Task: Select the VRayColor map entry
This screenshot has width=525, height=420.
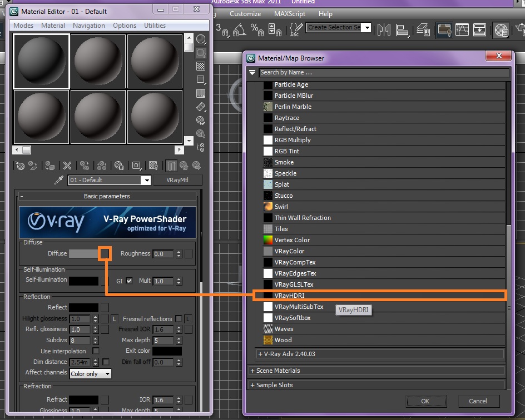Action: coord(384,251)
